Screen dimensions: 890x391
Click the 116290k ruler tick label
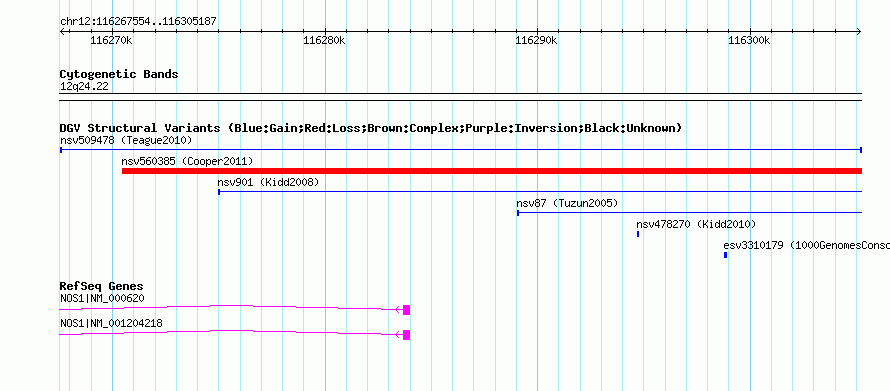[x=536, y=40]
